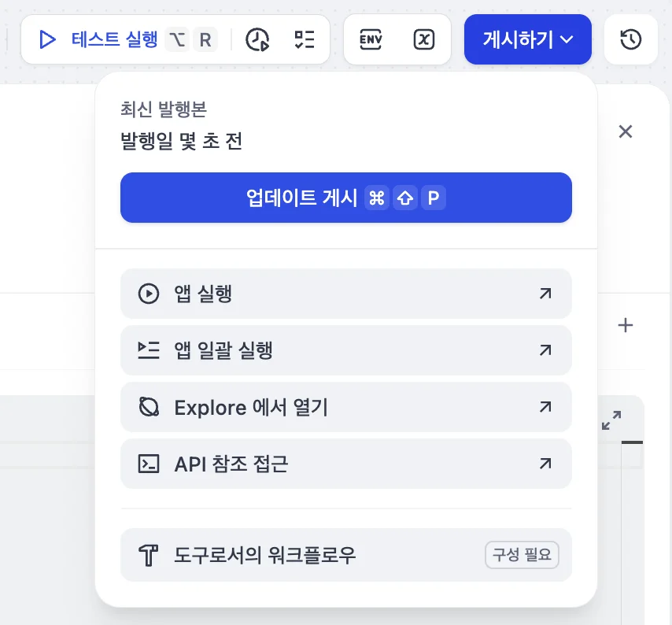Choose Explore 에서 열기 option
Image resolution: width=672 pixels, height=625 pixels.
coord(345,407)
